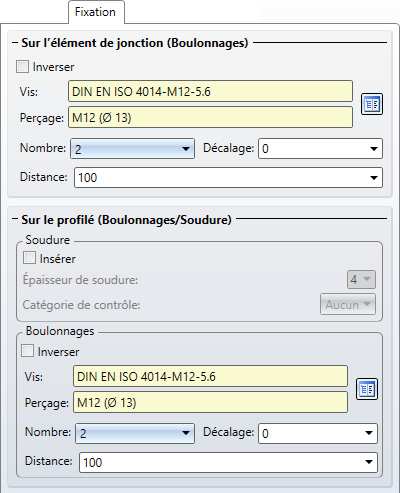This screenshot has height=493, width=400.
Task: Toggle Inverser checkbox under junction element
Action: [22, 67]
